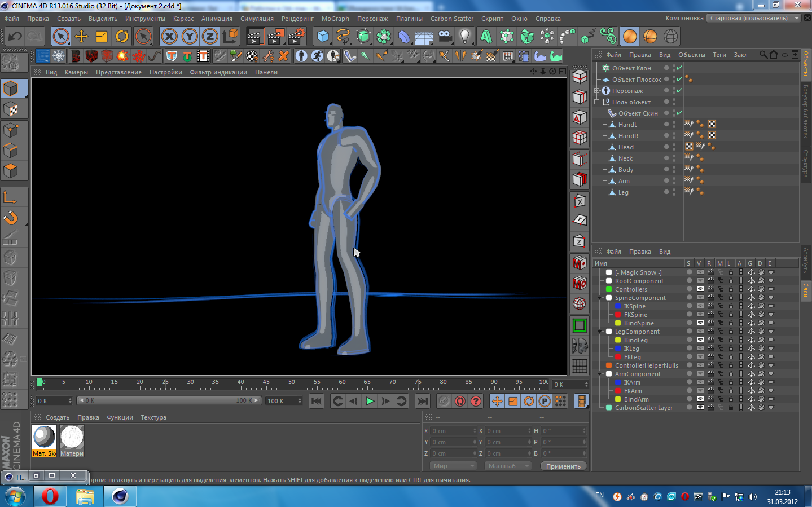Viewport: 812px width, 507px height.
Task: Collapse the SpineComponent layer group
Action: tap(600, 298)
